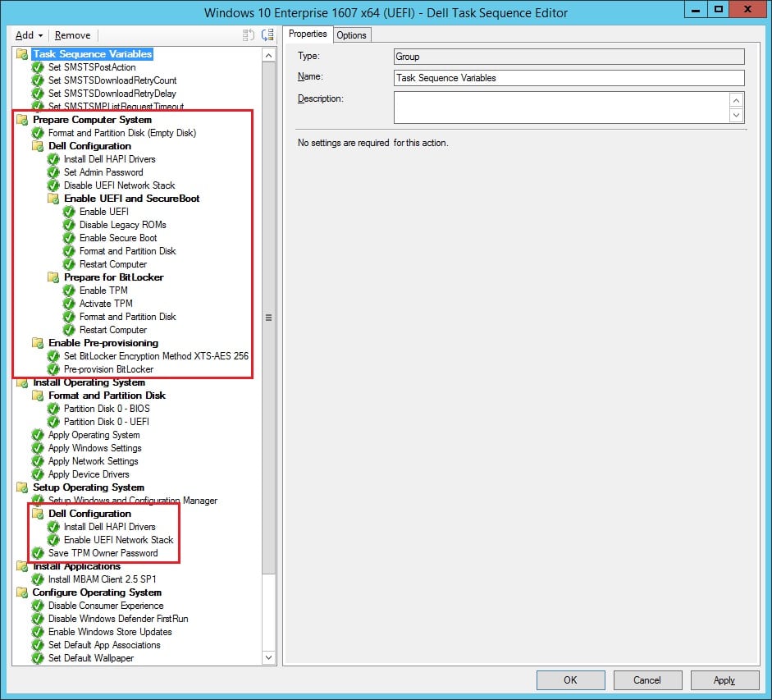772x700 pixels.
Task: Click check icon beside Activate TPM
Action: [x=69, y=304]
